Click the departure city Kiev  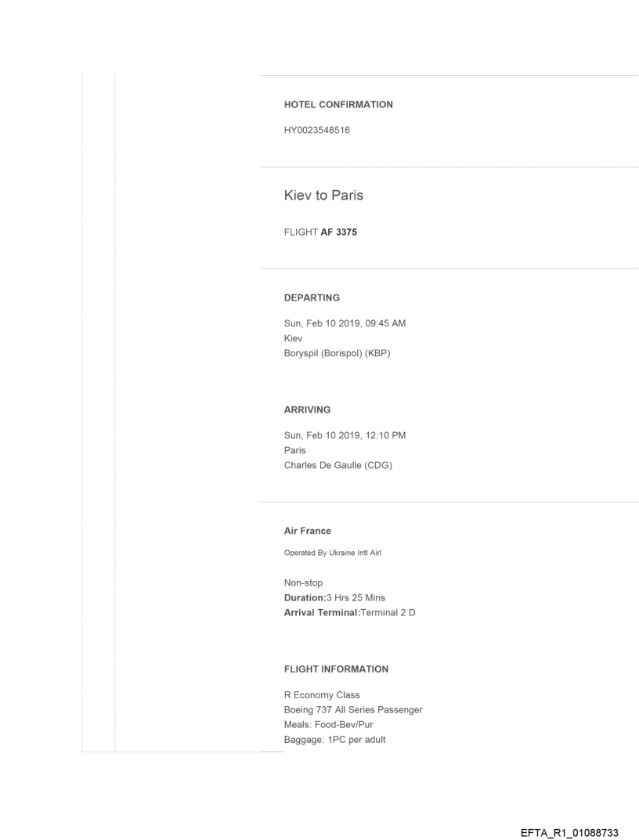click(293, 339)
